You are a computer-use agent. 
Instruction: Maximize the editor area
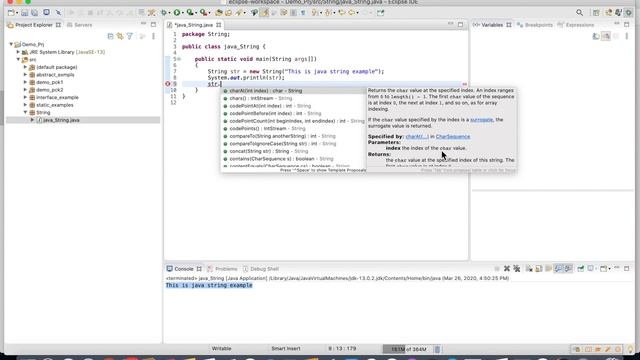tap(460, 24)
